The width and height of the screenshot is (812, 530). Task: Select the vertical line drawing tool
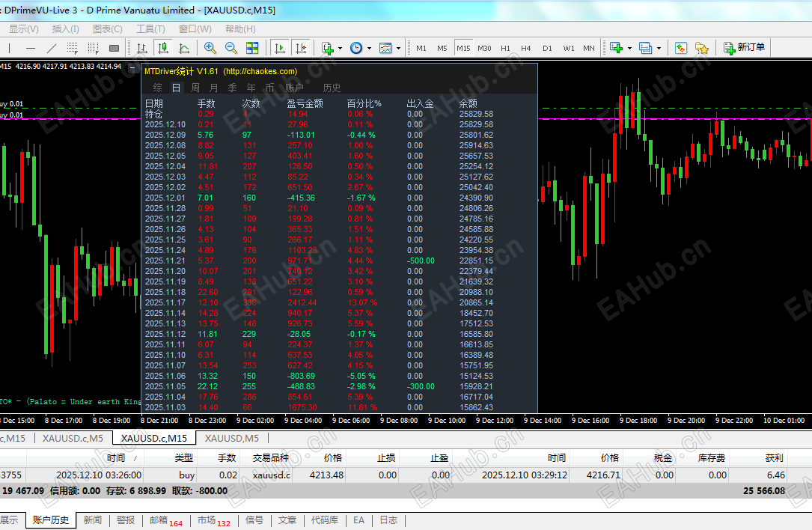click(x=9, y=48)
